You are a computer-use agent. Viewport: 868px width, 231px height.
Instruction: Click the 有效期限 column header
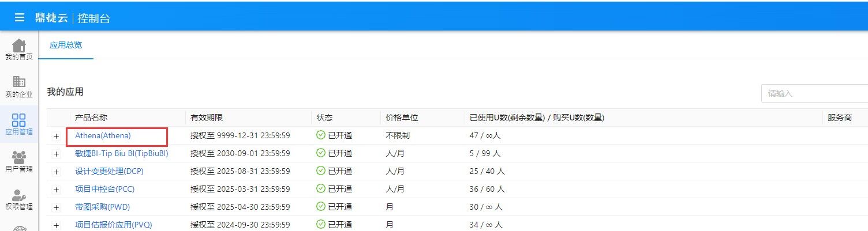(x=207, y=118)
